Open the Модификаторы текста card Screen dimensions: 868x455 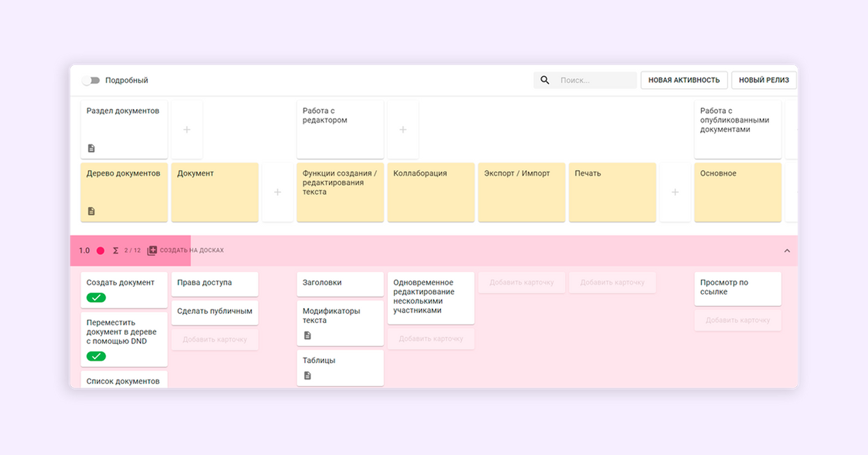(340, 323)
